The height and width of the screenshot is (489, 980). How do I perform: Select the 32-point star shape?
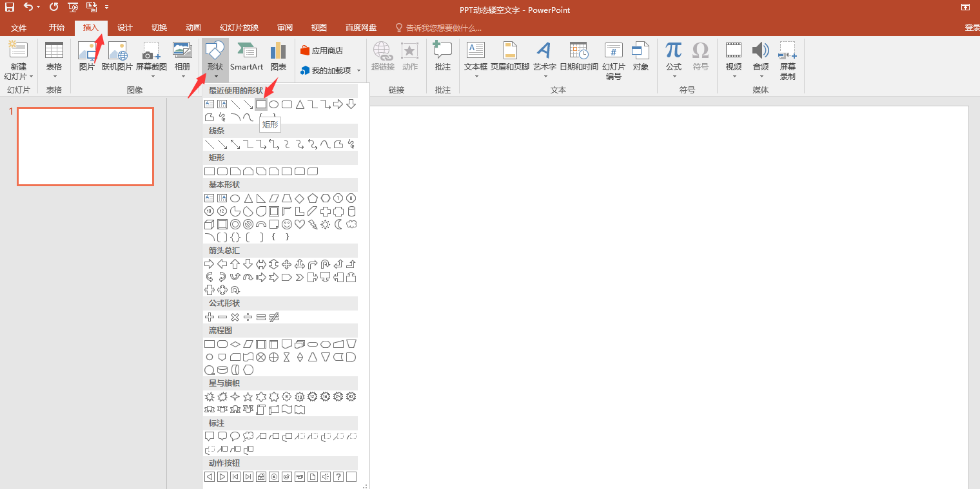pyautogui.click(x=351, y=397)
